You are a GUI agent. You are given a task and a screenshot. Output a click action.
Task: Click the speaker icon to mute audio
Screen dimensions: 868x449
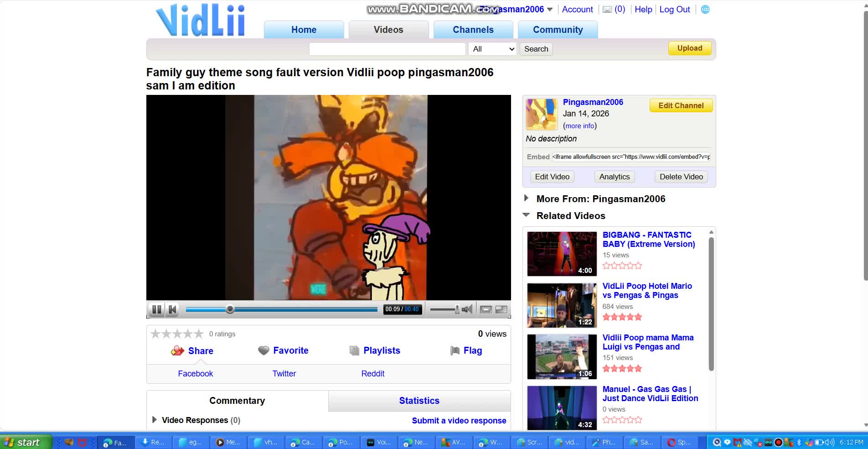pos(467,309)
